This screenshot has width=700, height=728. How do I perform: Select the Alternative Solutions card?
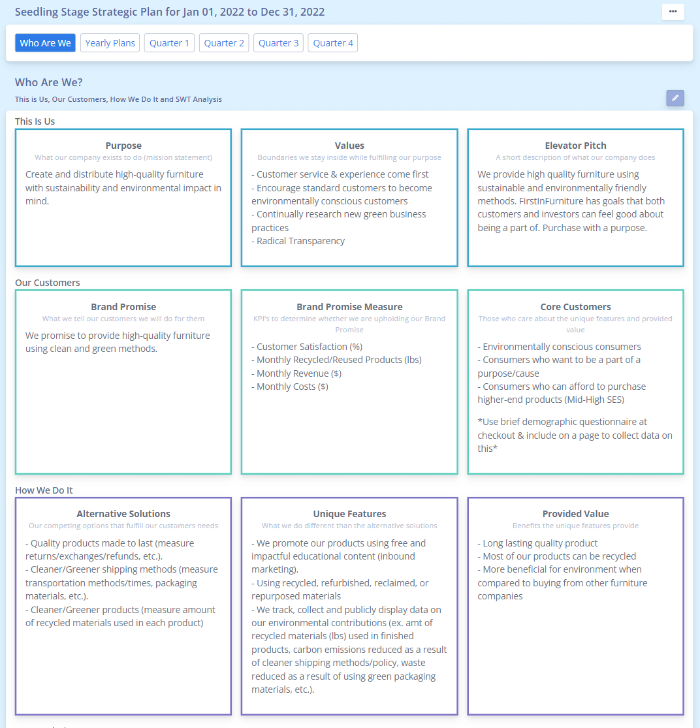pos(123,606)
